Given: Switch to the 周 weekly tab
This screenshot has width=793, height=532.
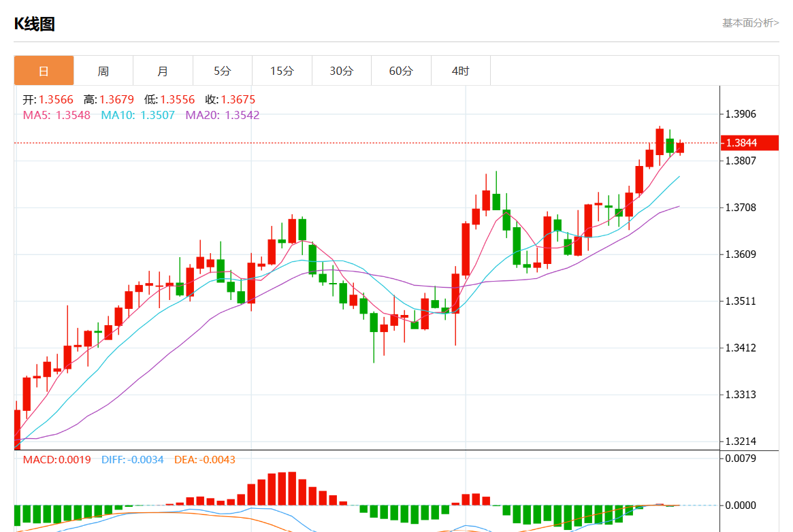Looking at the screenshot, I should (x=103, y=71).
